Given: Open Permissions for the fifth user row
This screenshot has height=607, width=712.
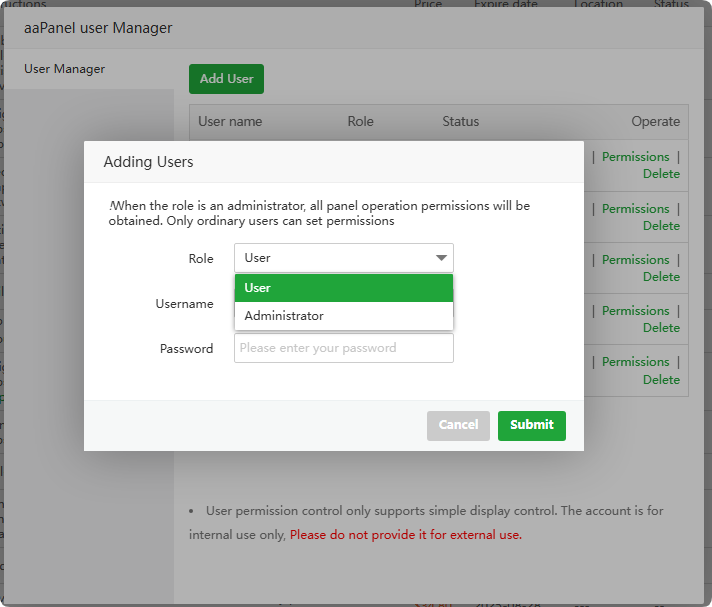Looking at the screenshot, I should pos(635,362).
